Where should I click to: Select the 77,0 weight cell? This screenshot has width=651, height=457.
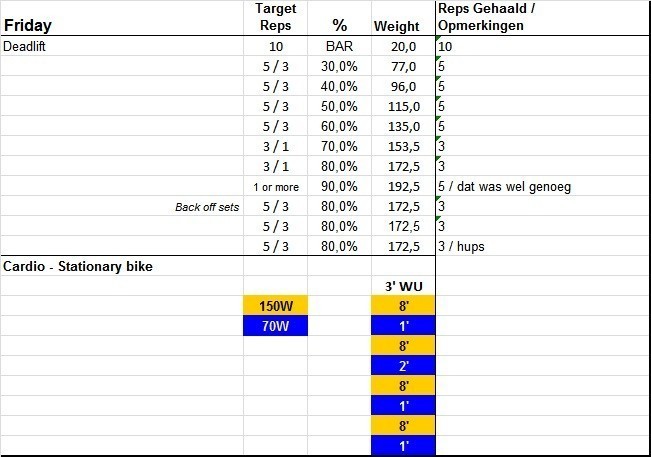(x=402, y=66)
